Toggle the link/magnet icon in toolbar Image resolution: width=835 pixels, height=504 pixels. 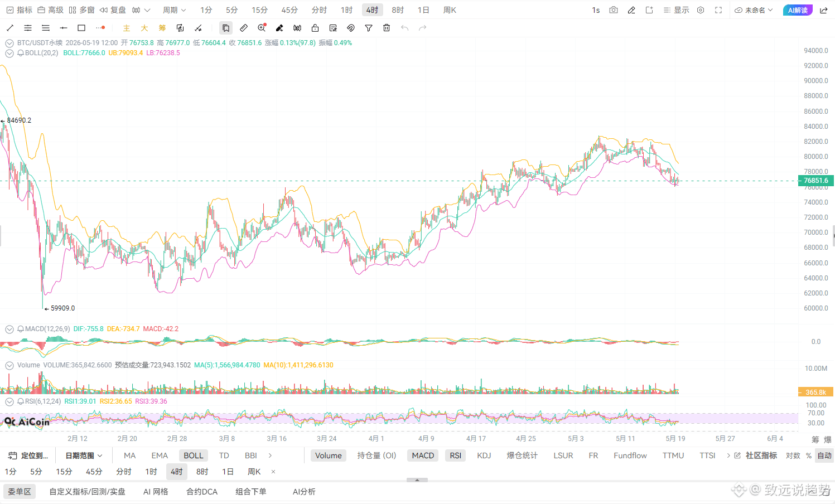(x=351, y=28)
